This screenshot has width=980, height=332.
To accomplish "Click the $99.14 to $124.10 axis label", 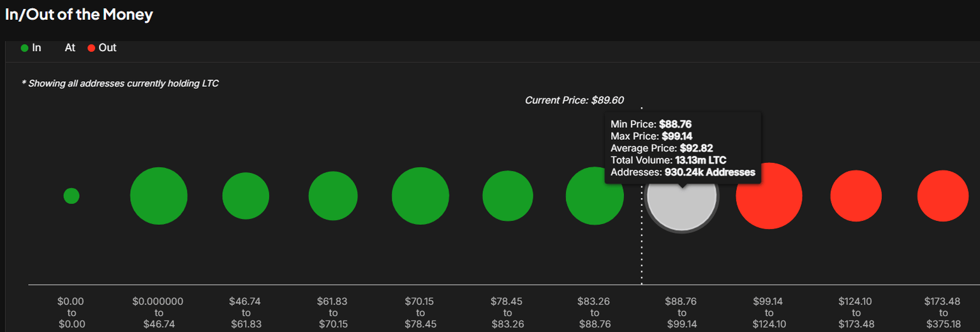I will [x=769, y=312].
